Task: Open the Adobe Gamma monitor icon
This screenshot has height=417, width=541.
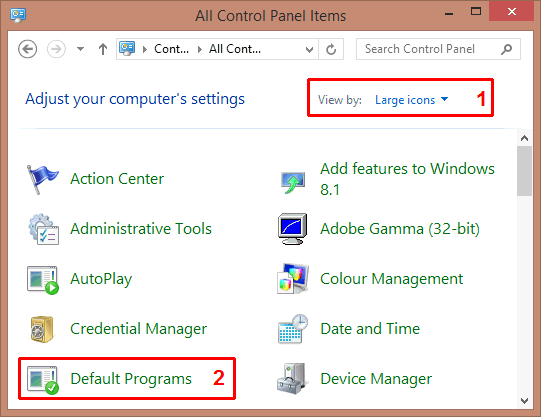Action: pyautogui.click(x=293, y=229)
